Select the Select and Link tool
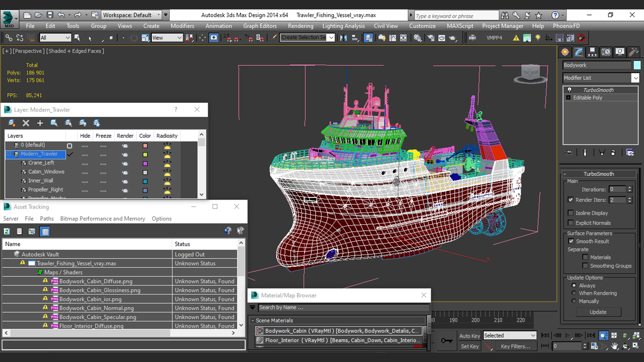This screenshot has width=644, height=362. coord(9,38)
